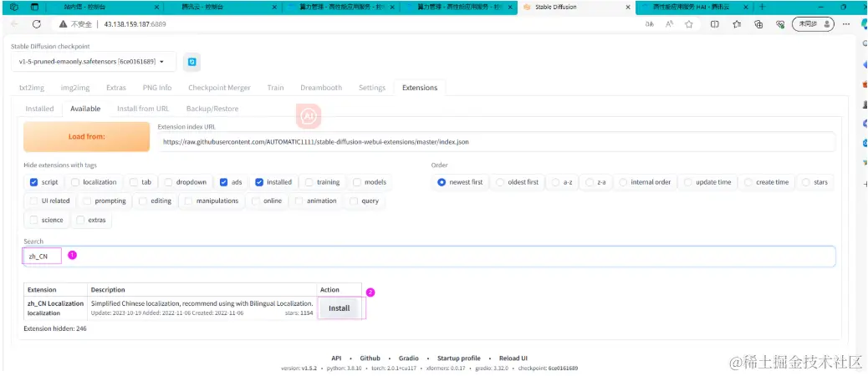The height and width of the screenshot is (376, 868).
Task: Open the collections icon
Action: [759, 24]
